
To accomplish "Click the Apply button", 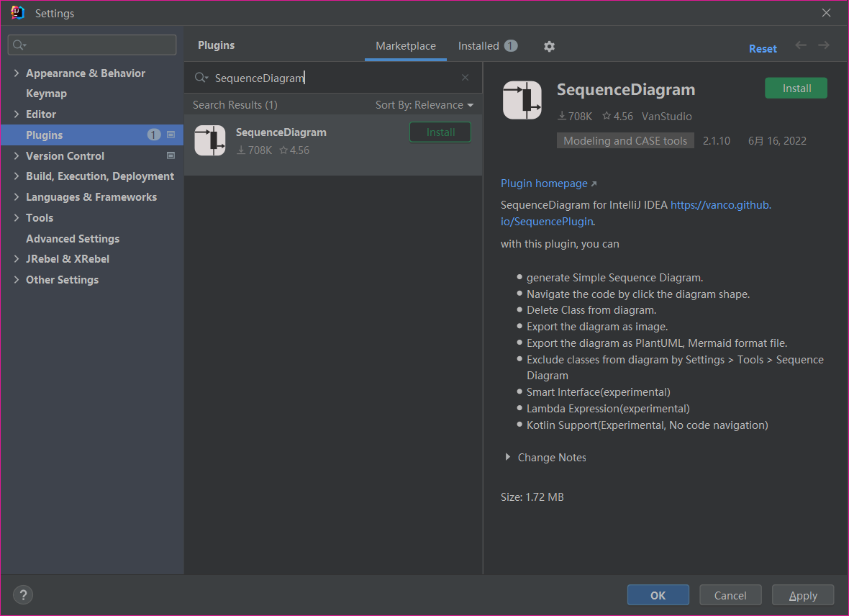I will click(x=802, y=595).
